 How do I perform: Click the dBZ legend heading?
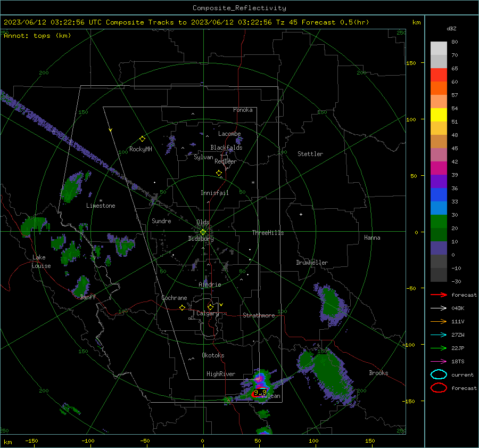[451, 28]
